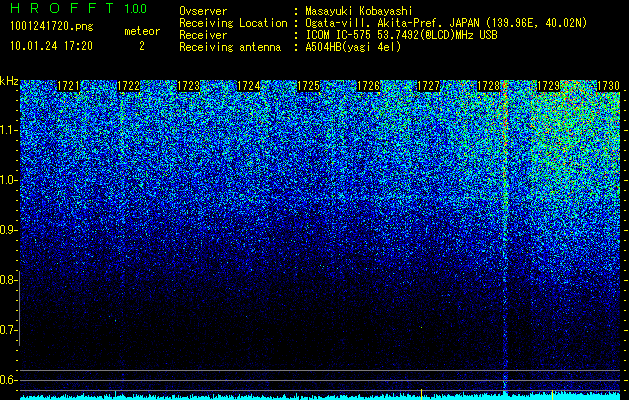Screen dimensions: 629x400
Task: Select the A504HB(yagi 4el) antenna text
Action: tap(353, 47)
